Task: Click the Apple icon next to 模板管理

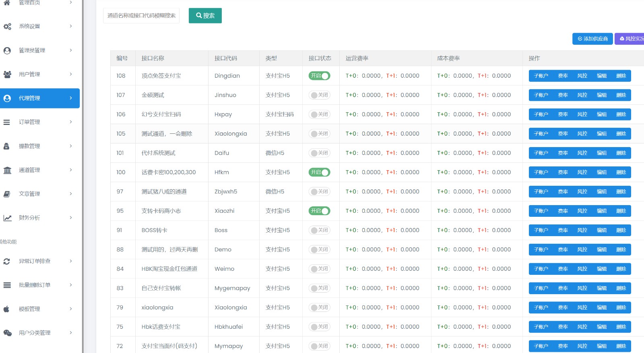Action: (6, 309)
